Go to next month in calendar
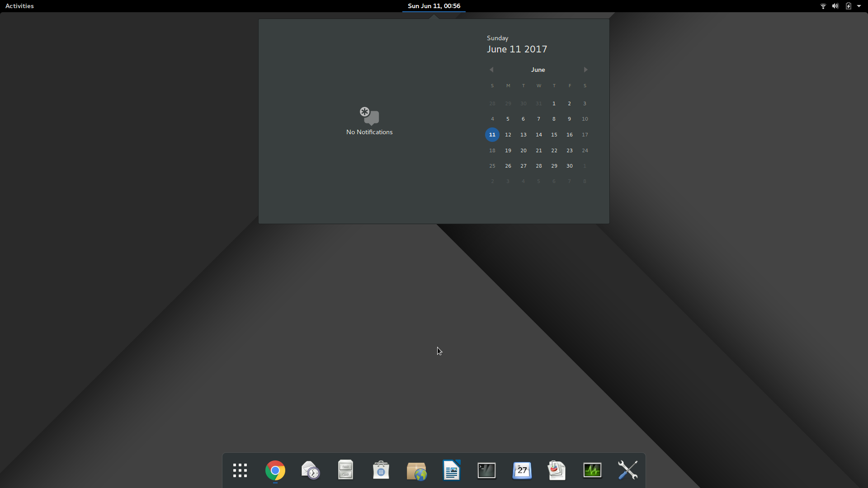868x488 pixels. [585, 70]
